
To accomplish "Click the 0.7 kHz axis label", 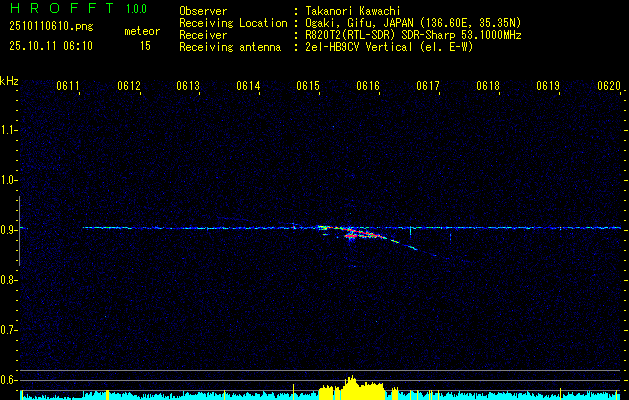I will click(x=8, y=330).
